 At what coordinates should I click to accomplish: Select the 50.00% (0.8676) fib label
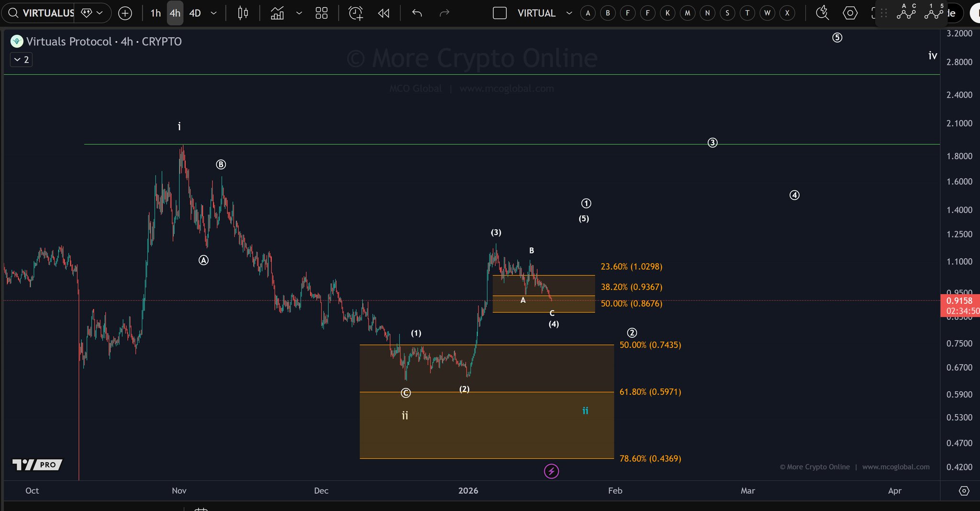click(x=632, y=303)
